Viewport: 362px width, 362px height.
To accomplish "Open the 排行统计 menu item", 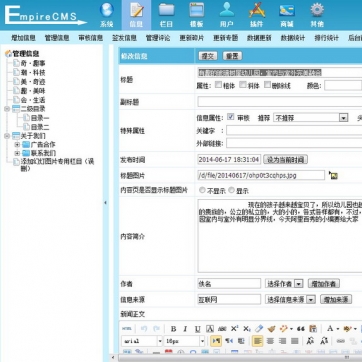I will tap(326, 38).
